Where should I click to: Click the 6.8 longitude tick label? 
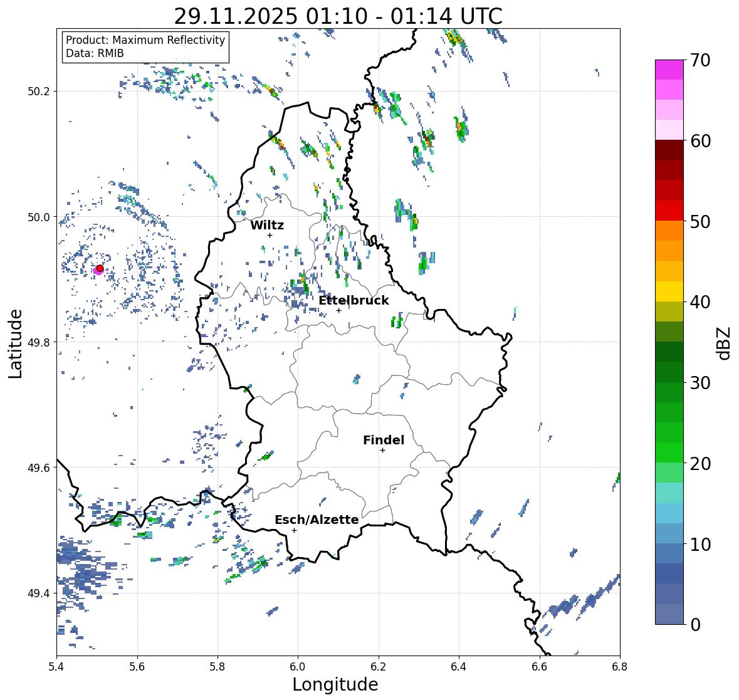coord(620,666)
